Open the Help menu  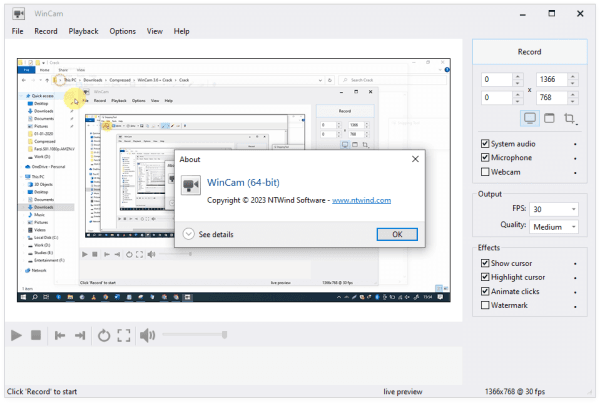coord(181,31)
